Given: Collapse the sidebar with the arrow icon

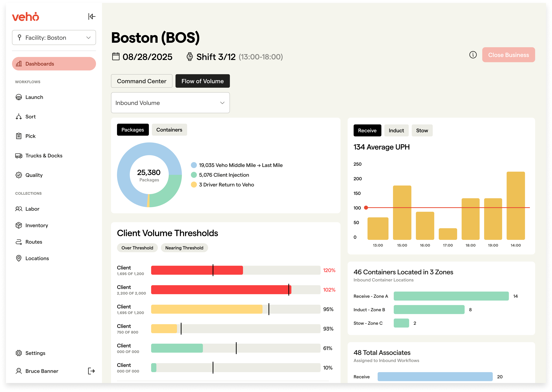Looking at the screenshot, I should 92,16.
